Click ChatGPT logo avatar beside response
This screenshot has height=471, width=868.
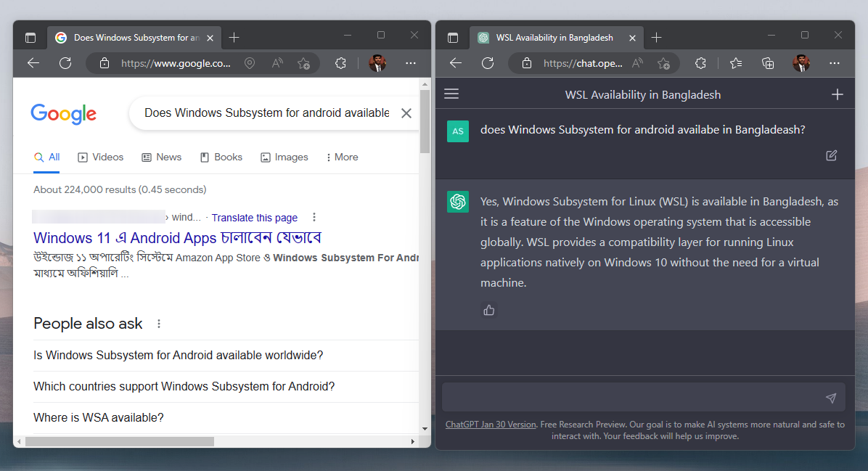(x=458, y=202)
